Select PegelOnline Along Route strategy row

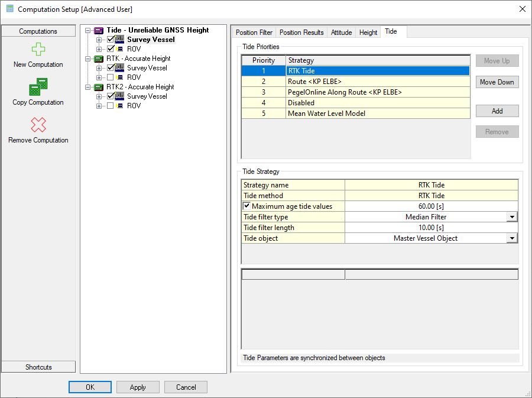click(356, 92)
